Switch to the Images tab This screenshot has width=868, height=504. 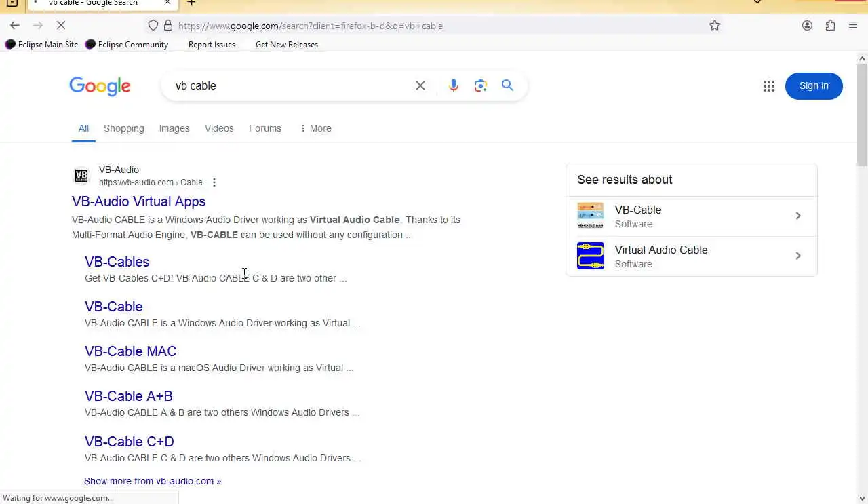[174, 128]
